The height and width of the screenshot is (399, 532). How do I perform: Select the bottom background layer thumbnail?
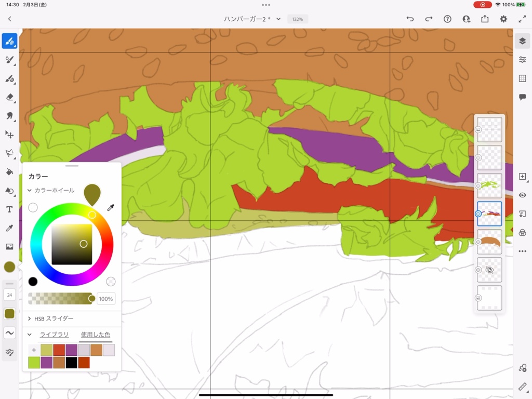point(489,298)
